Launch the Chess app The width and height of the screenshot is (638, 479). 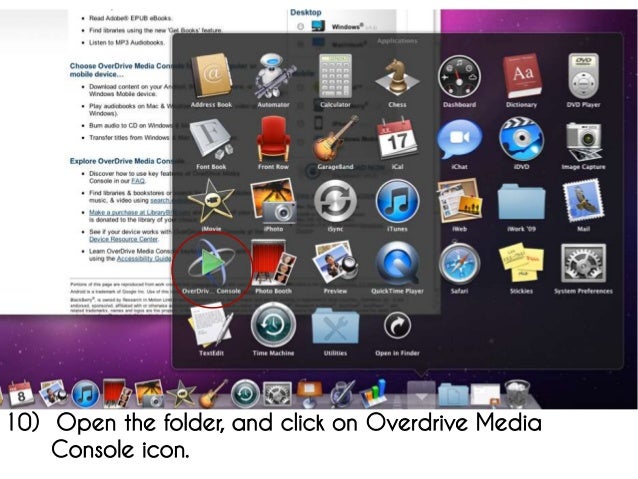[x=397, y=76]
